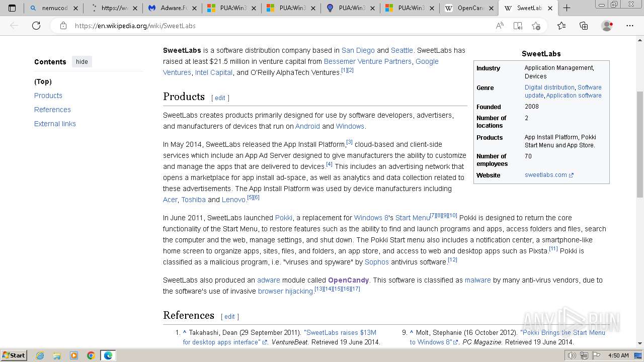The height and width of the screenshot is (362, 644).
Task: Open the Pokki link
Action: [x=284, y=218]
